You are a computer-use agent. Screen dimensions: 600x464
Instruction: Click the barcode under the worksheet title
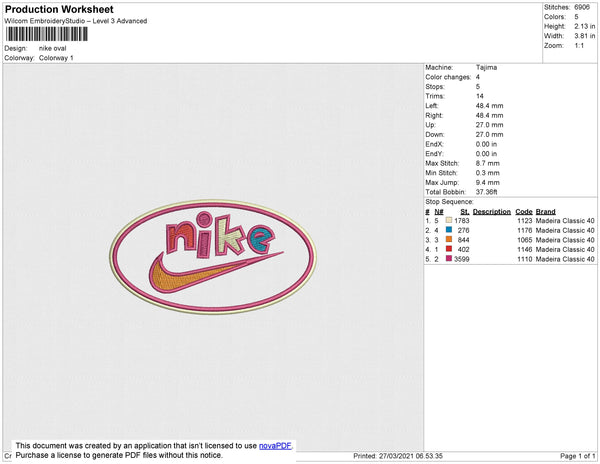(x=47, y=34)
